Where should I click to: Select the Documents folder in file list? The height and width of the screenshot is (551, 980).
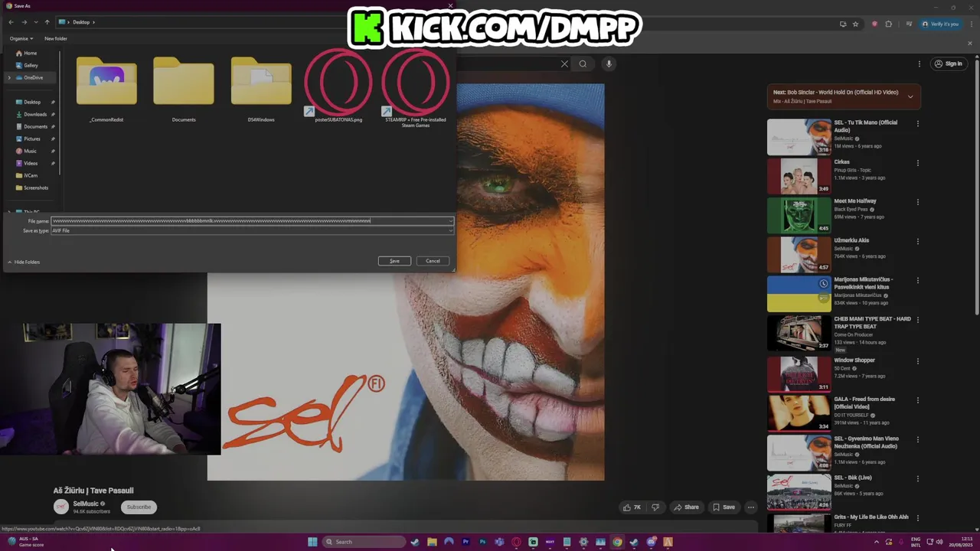pos(184,90)
